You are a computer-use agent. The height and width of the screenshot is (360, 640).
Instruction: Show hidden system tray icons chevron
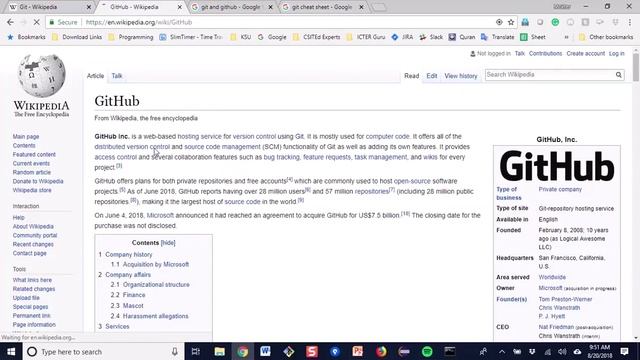[502, 351]
